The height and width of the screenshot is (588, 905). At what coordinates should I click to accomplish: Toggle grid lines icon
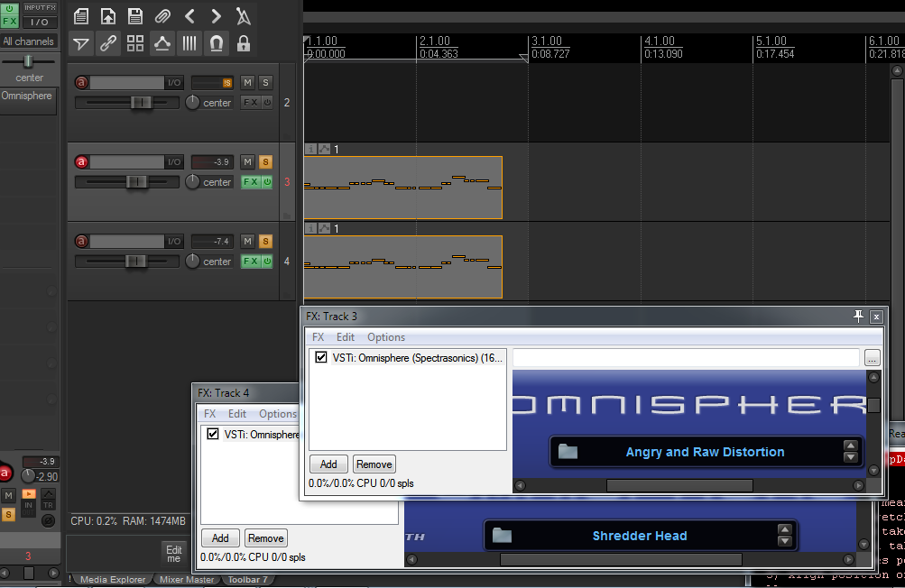[189, 43]
